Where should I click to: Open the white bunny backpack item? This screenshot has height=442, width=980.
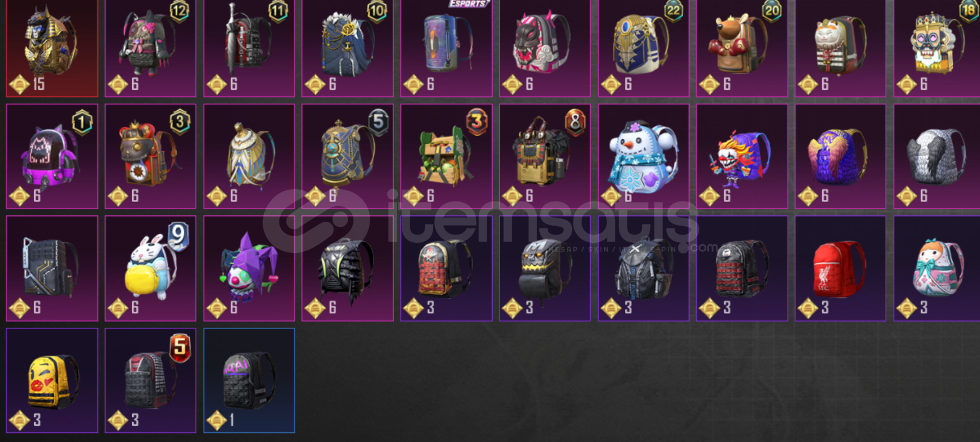150,268
